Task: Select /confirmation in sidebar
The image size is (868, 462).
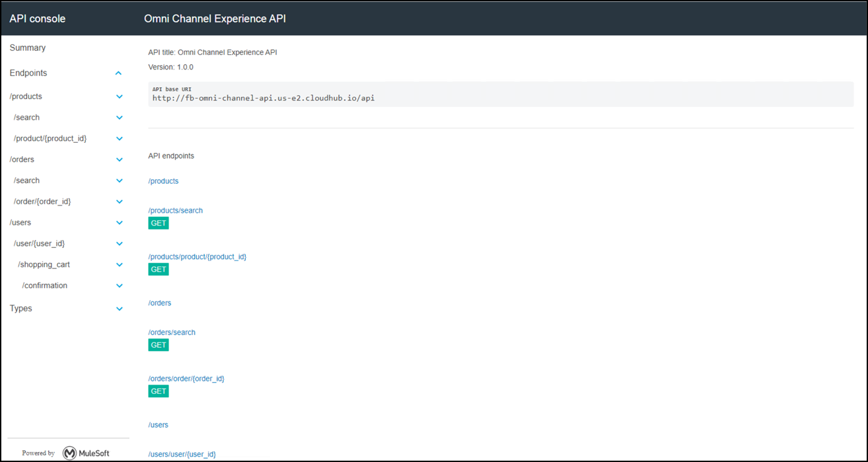Action: [45, 286]
